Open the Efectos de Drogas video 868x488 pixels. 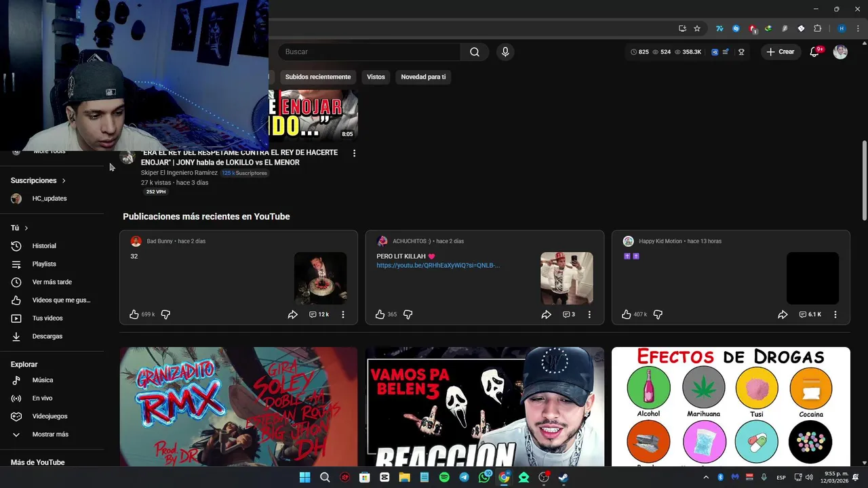click(x=731, y=407)
